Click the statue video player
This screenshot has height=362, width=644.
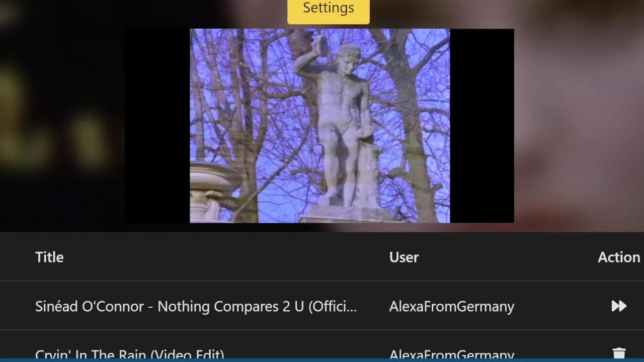click(x=319, y=126)
